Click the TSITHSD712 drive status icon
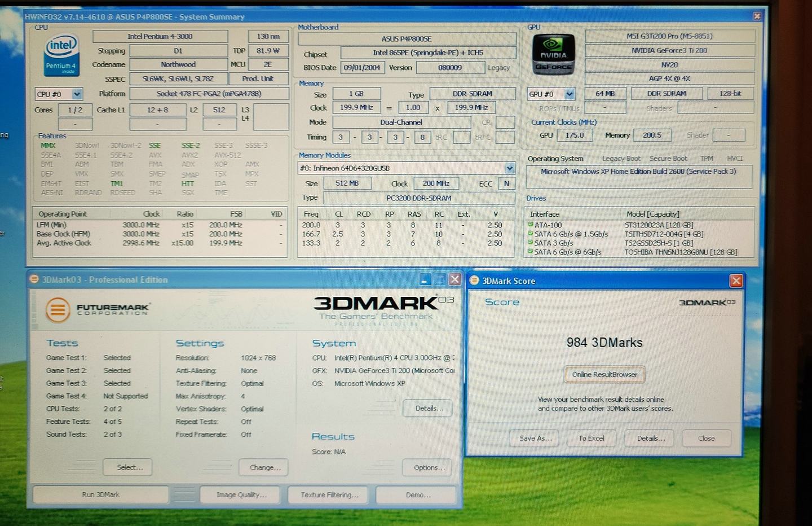The image size is (812, 526). (530, 234)
